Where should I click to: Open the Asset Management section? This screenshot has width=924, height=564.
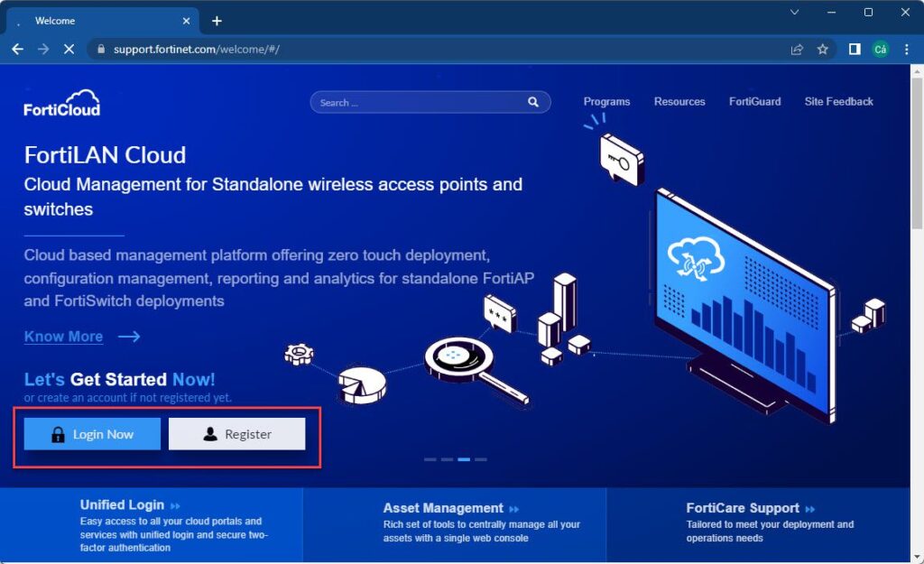tap(443, 508)
